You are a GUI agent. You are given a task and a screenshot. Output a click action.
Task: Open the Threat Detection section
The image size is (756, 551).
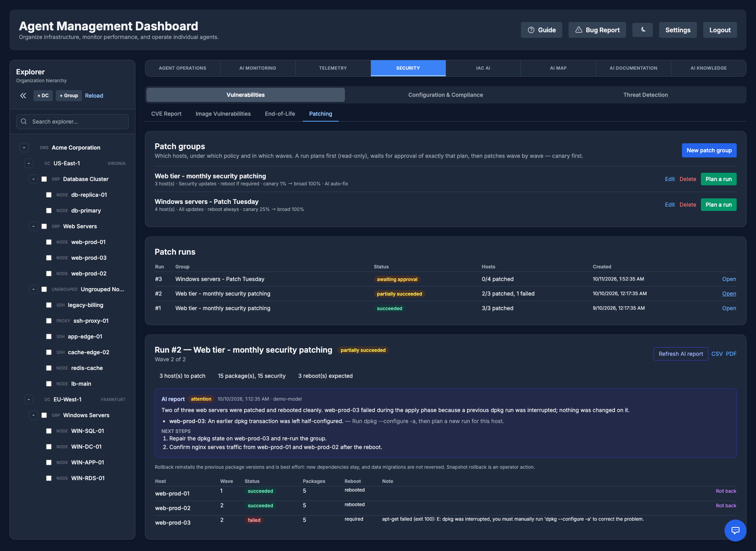[645, 95]
